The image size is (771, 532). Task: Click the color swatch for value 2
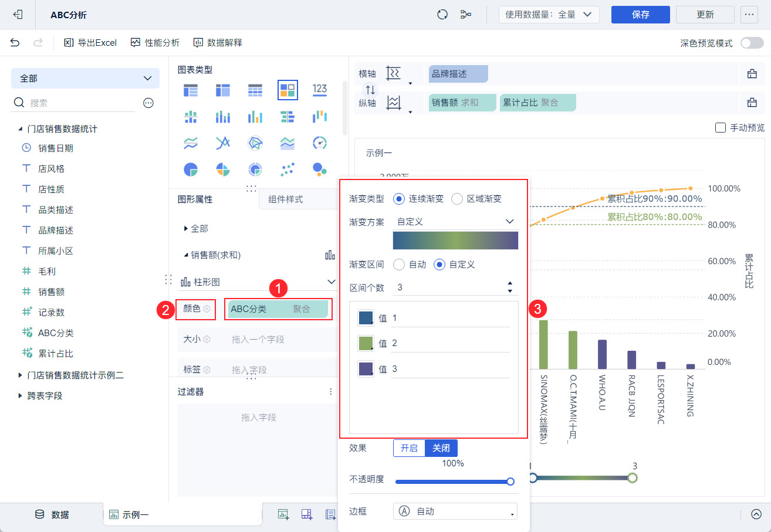366,343
